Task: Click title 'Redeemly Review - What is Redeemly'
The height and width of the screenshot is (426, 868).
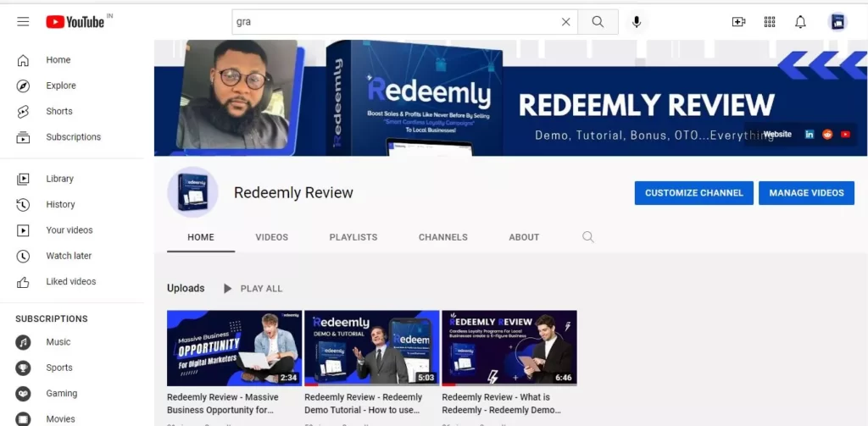Action: tap(502, 404)
